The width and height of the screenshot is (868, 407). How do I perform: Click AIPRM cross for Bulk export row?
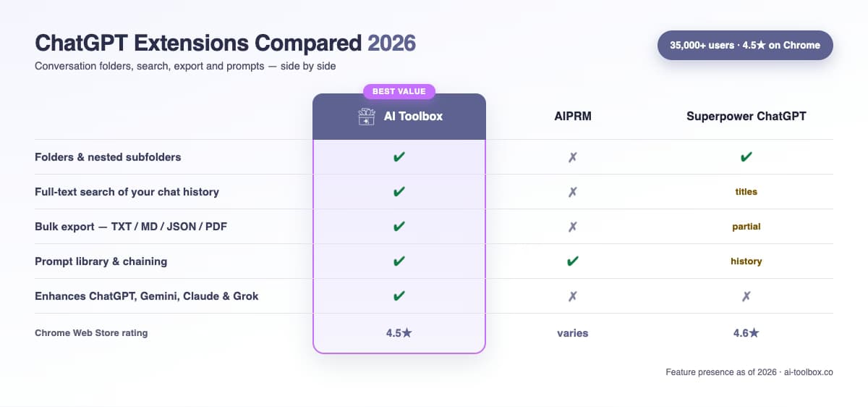(x=573, y=227)
